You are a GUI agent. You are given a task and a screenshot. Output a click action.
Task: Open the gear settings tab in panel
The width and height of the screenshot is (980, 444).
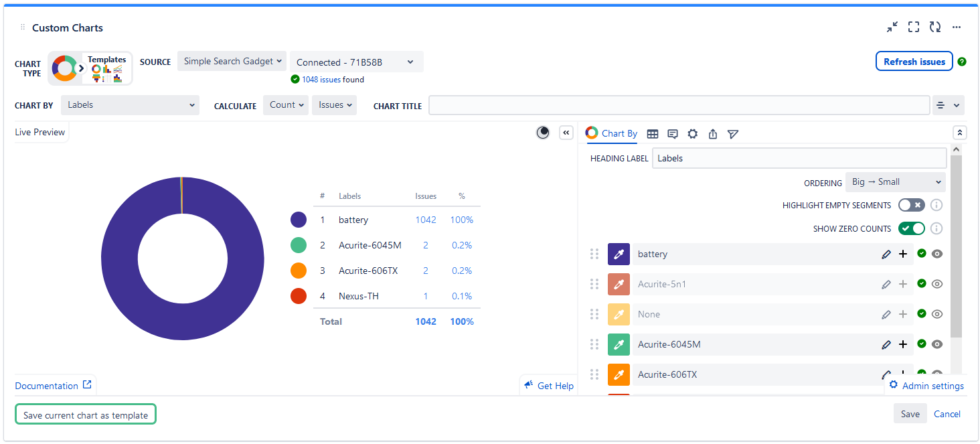(693, 134)
